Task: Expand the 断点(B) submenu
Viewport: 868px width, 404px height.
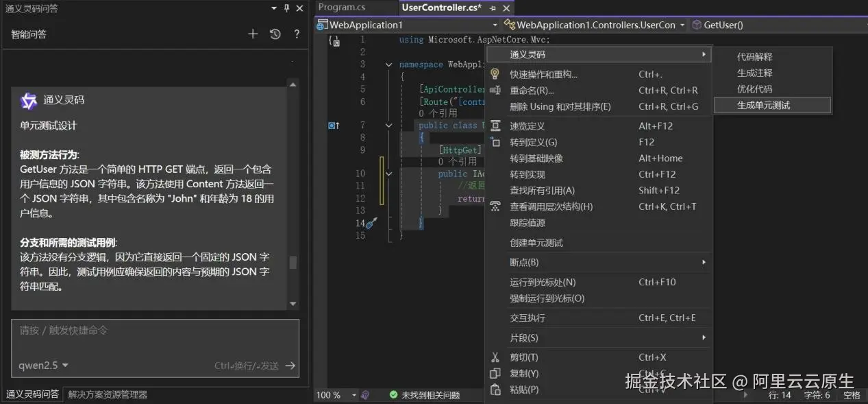Action: [x=599, y=263]
